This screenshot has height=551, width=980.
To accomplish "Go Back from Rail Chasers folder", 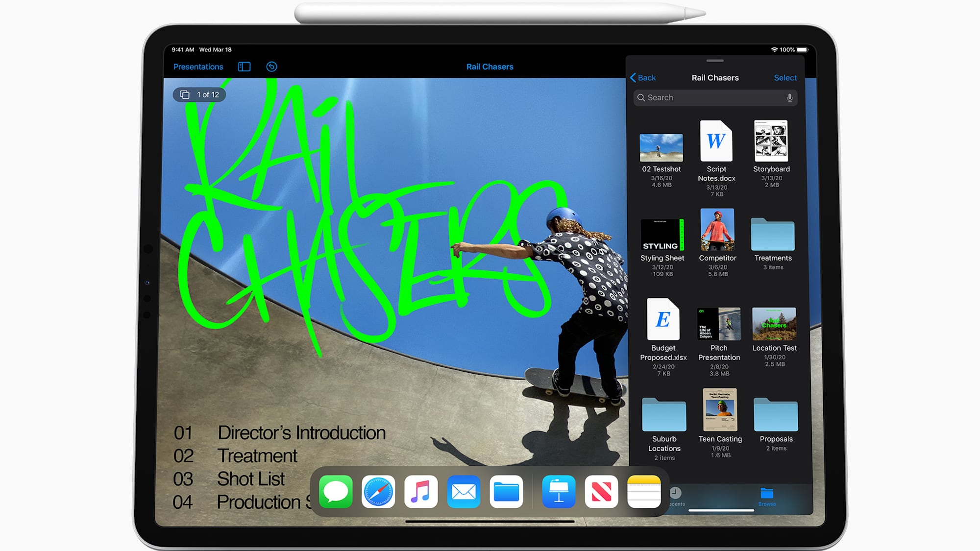I will (642, 78).
